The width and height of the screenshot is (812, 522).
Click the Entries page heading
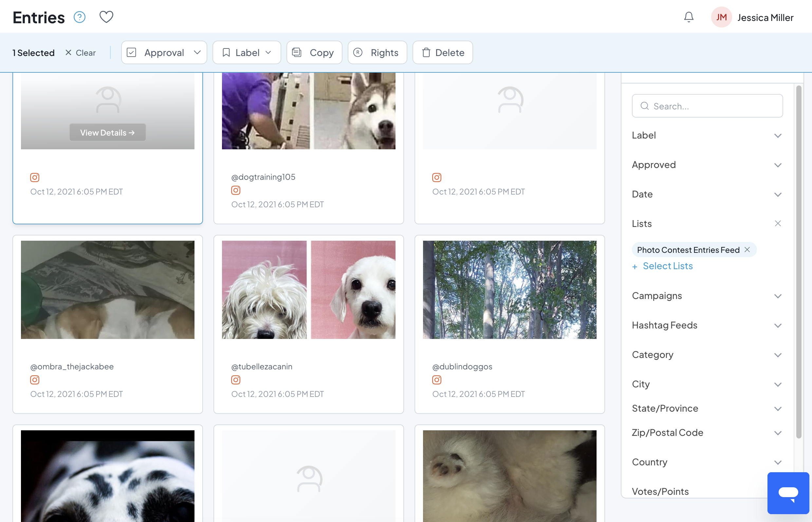(39, 18)
